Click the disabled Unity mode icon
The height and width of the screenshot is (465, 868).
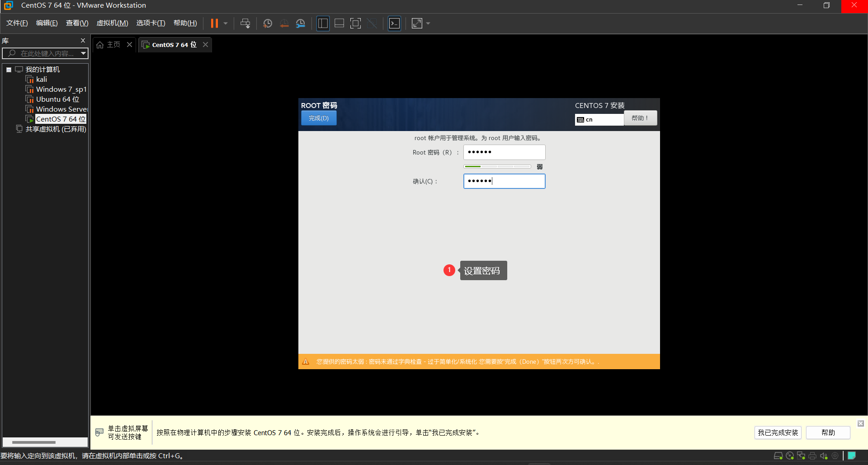click(x=372, y=23)
